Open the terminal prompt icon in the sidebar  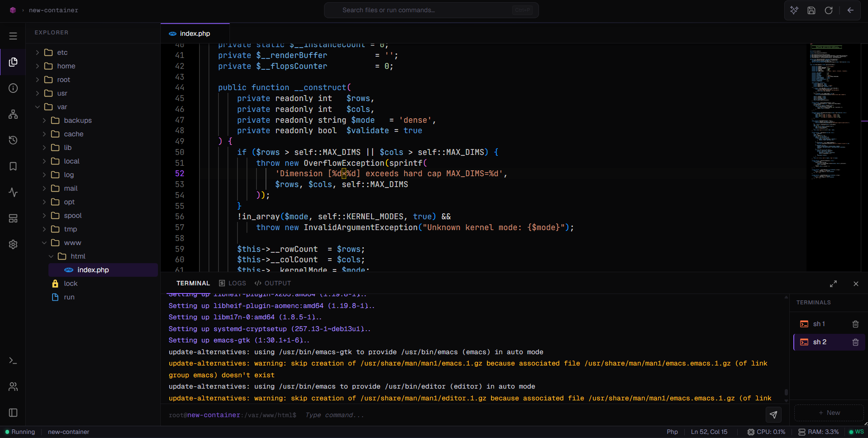pyautogui.click(x=13, y=361)
